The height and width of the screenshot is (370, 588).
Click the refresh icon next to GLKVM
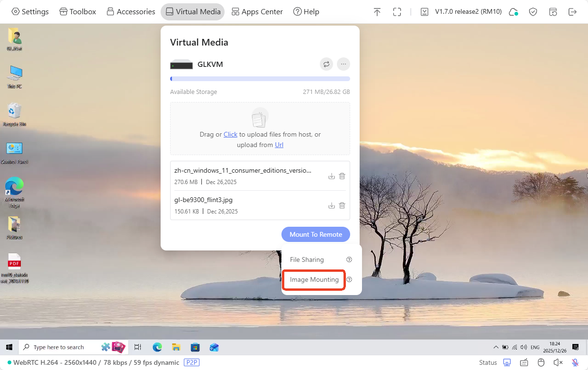coord(326,64)
